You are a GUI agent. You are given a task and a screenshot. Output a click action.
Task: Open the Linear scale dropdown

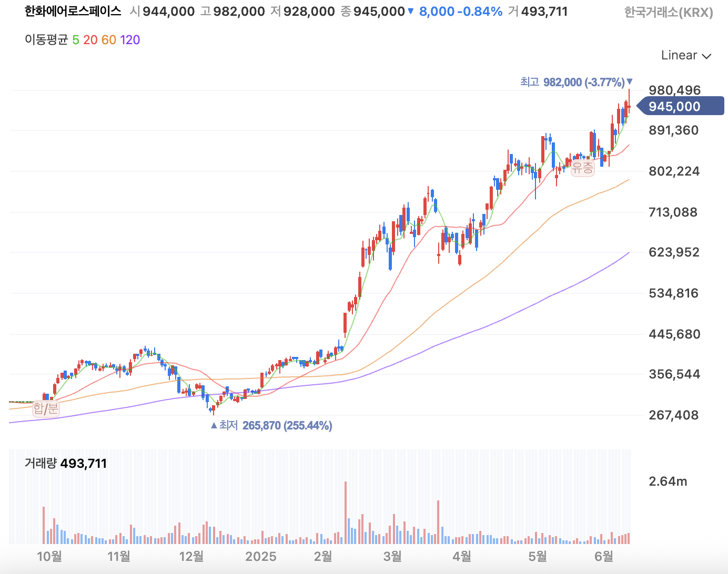click(686, 55)
